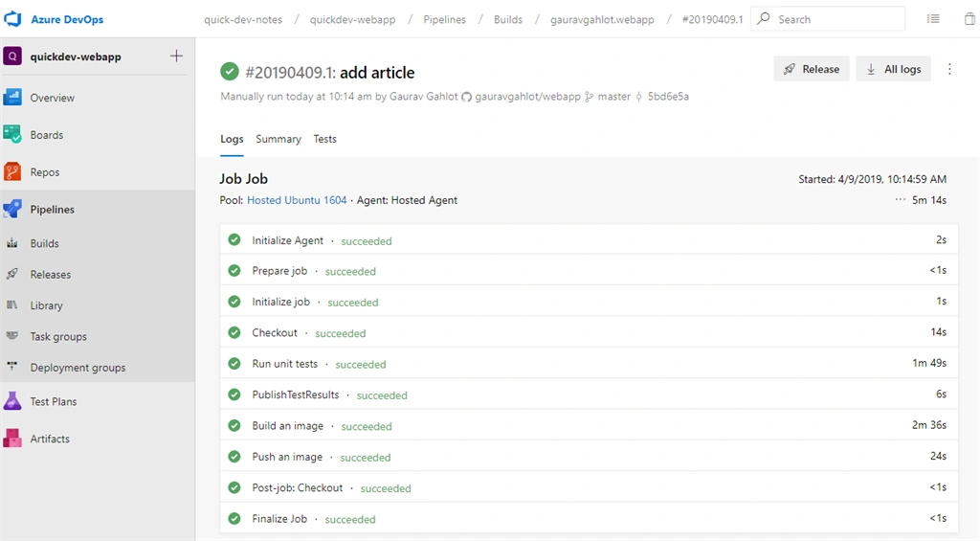The width and height of the screenshot is (980, 541).
Task: Download All logs button
Action: pos(893,69)
